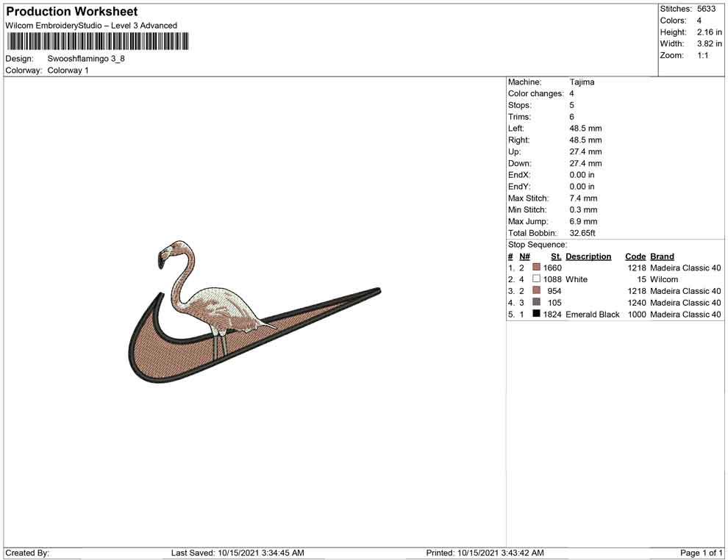
Task: Click the Width value '3.82 in'
Action: coord(710,43)
